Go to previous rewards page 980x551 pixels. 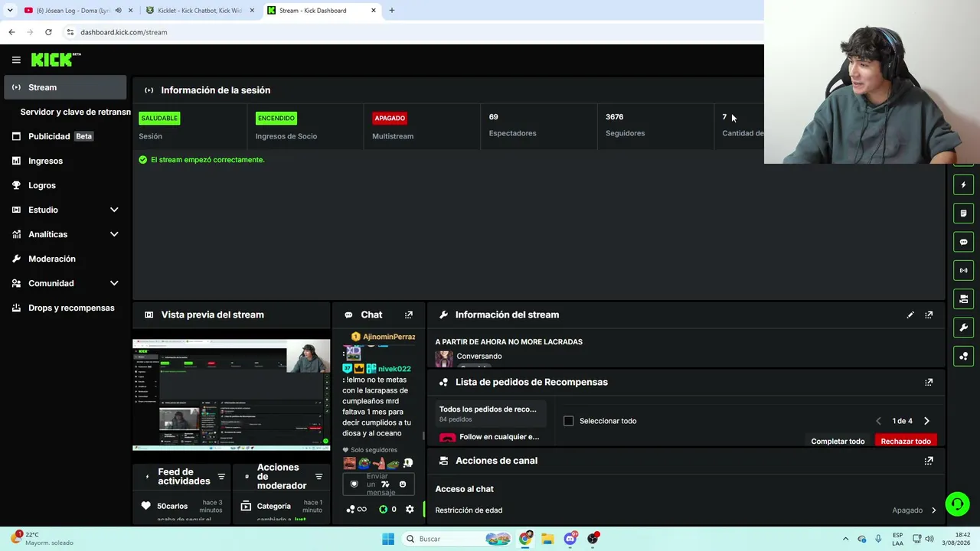point(878,421)
